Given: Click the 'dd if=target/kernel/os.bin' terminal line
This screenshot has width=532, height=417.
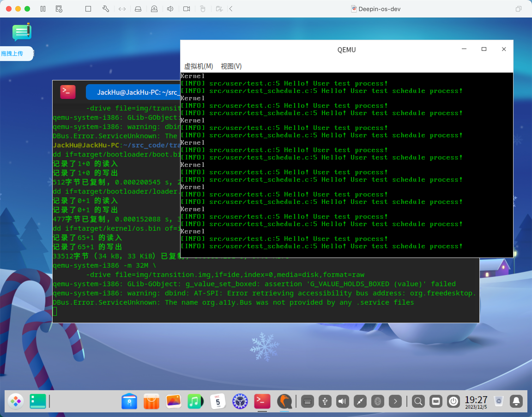Looking at the screenshot, I should point(117,228).
